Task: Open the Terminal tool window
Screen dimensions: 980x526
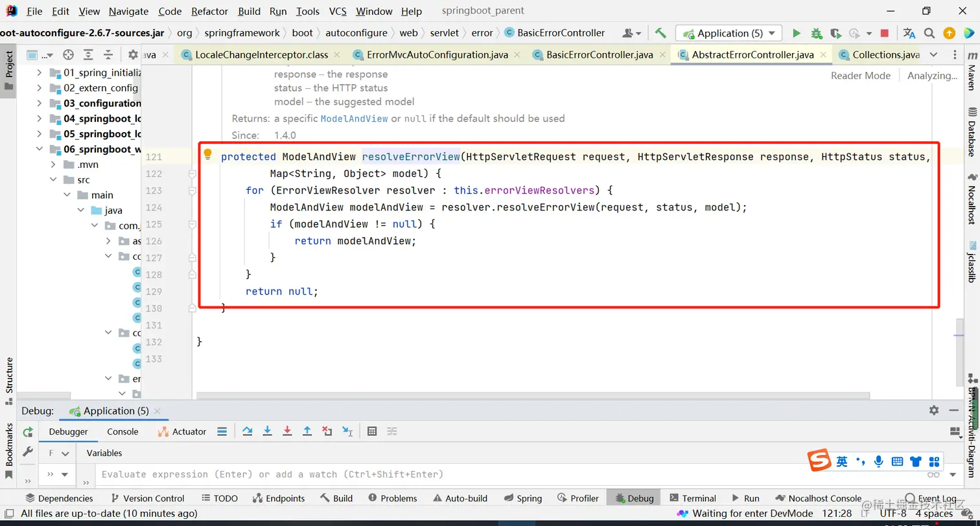Action: pos(692,498)
